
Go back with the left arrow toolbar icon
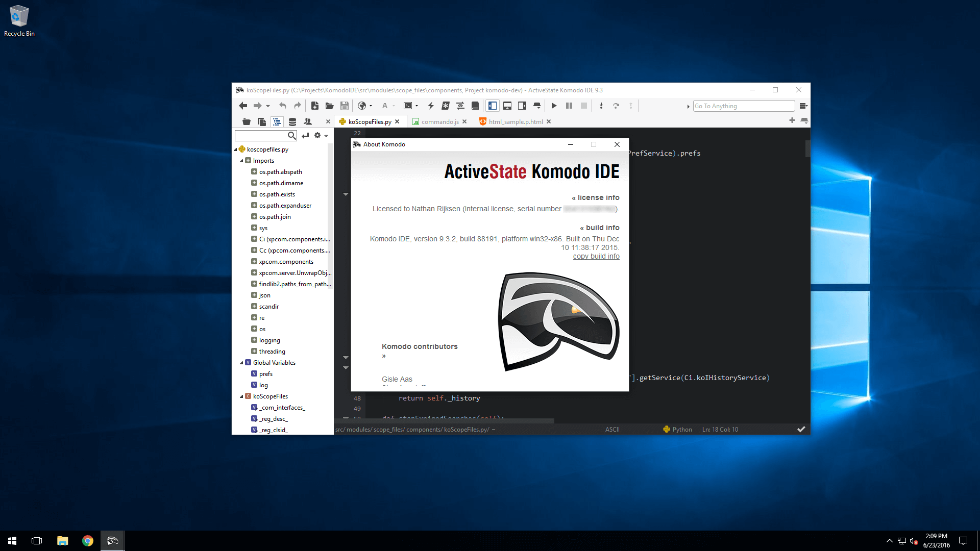[x=243, y=106]
